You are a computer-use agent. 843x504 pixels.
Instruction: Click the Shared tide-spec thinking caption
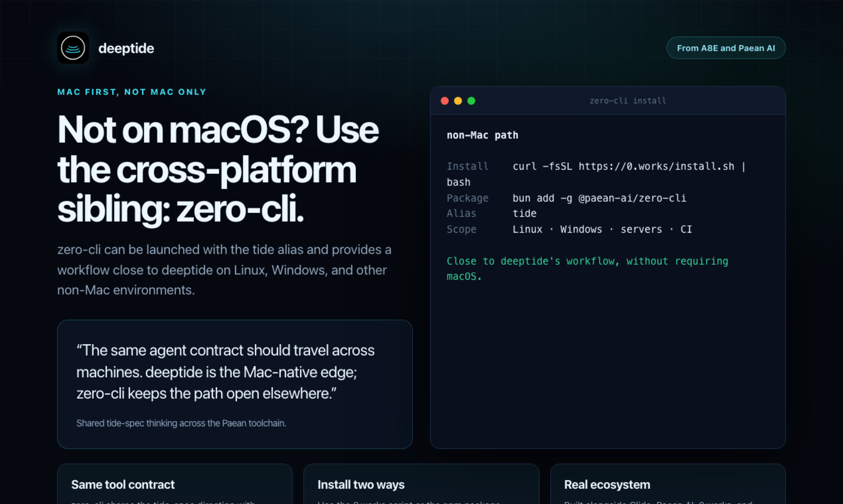coord(181,423)
